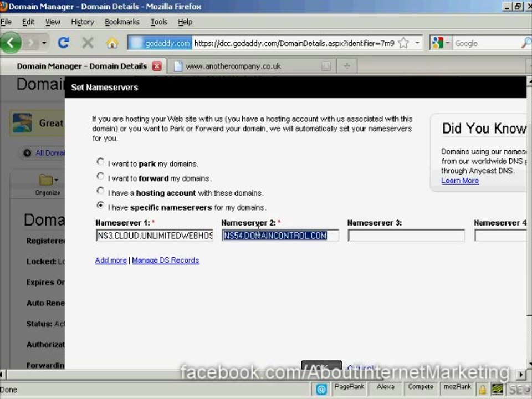Click the Forward navigation arrow
Image resolution: width=532 pixels, height=399 pixels.
tap(31, 43)
